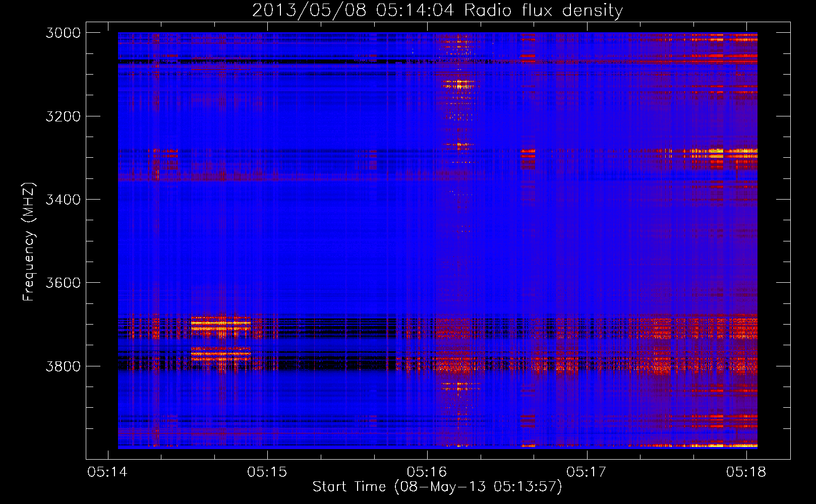
Task: Click the 05:15 time tick label
Action: 267,472
